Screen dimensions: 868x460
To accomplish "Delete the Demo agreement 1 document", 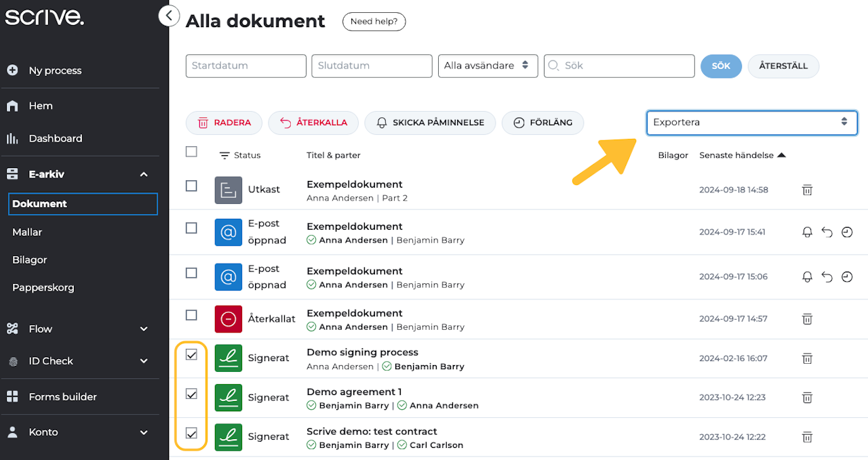I will 807,398.
